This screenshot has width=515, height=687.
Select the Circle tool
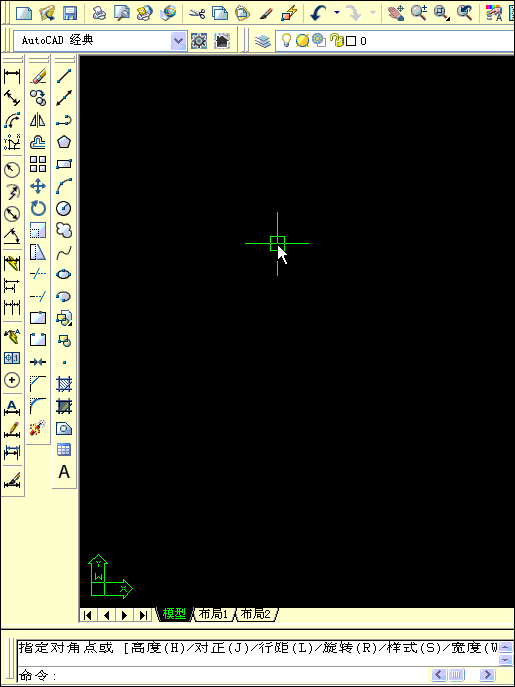(x=64, y=208)
